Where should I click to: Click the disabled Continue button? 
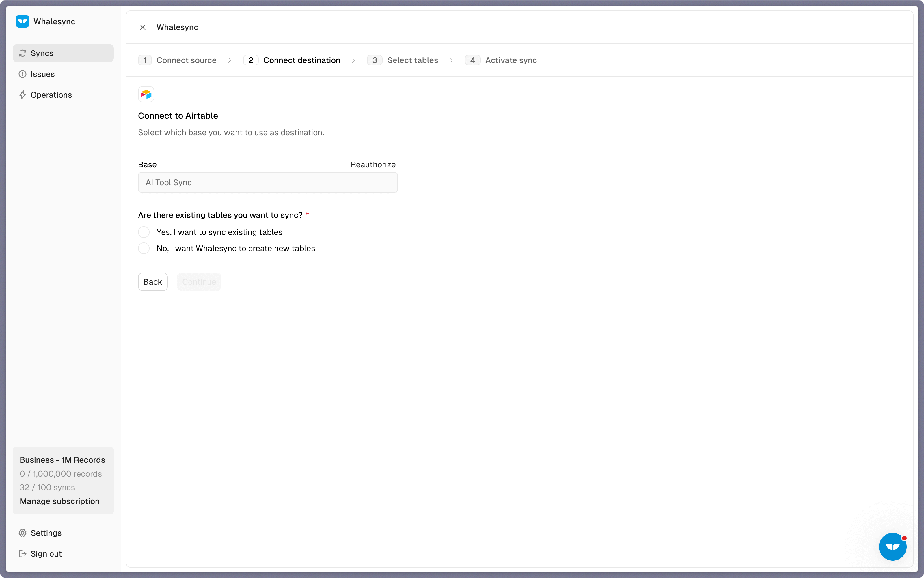point(199,282)
